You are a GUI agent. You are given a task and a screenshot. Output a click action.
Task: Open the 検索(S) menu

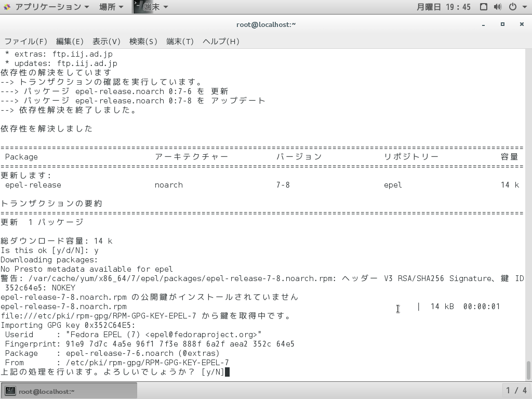(x=143, y=42)
